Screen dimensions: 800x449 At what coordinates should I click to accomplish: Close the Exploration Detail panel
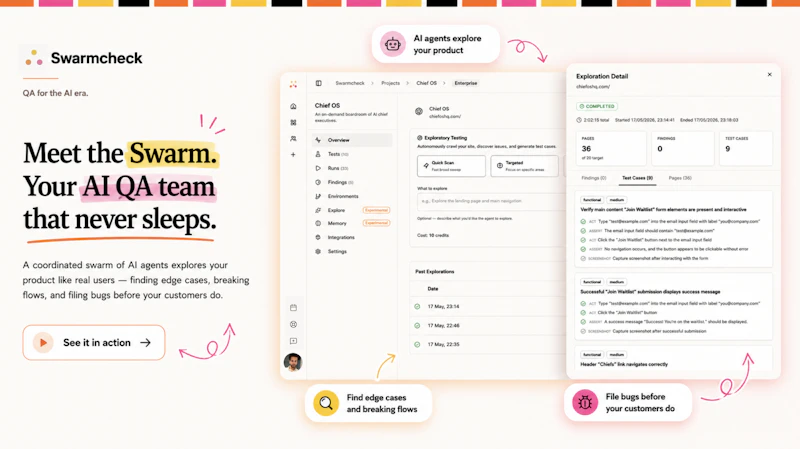[769, 74]
